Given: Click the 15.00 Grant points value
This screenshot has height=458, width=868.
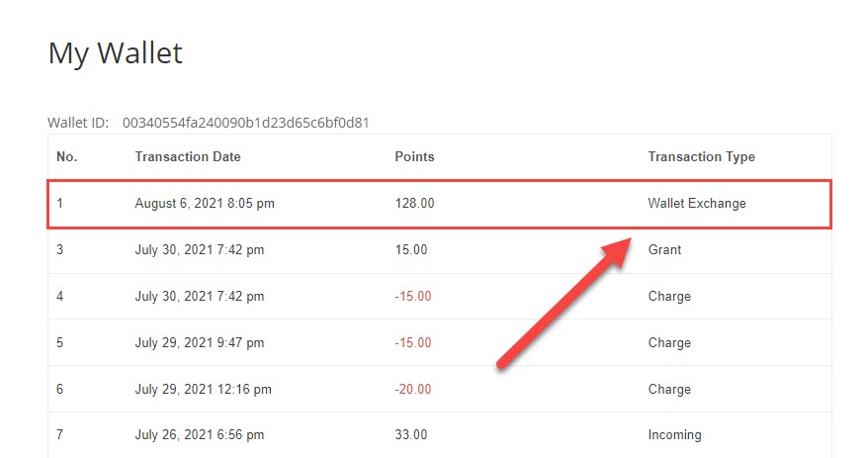Looking at the screenshot, I should [x=410, y=249].
